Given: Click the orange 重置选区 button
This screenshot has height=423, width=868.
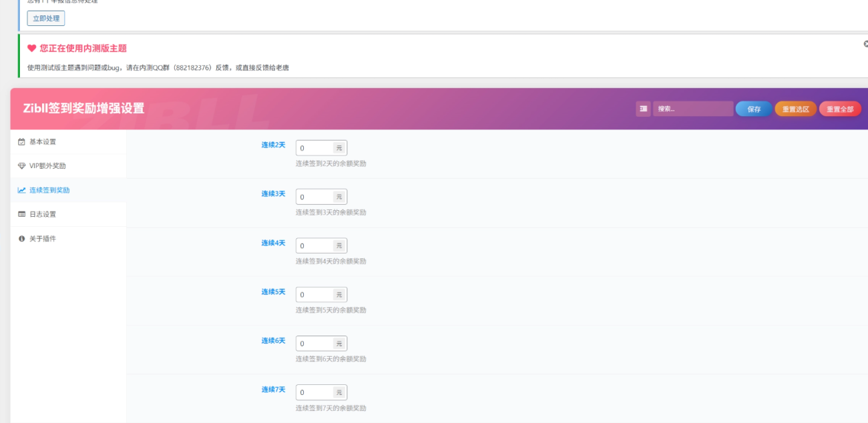Looking at the screenshot, I should [x=795, y=109].
